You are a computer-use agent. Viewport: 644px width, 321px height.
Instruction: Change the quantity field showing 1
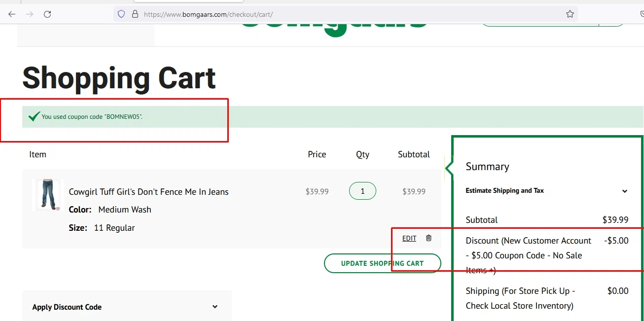click(362, 191)
